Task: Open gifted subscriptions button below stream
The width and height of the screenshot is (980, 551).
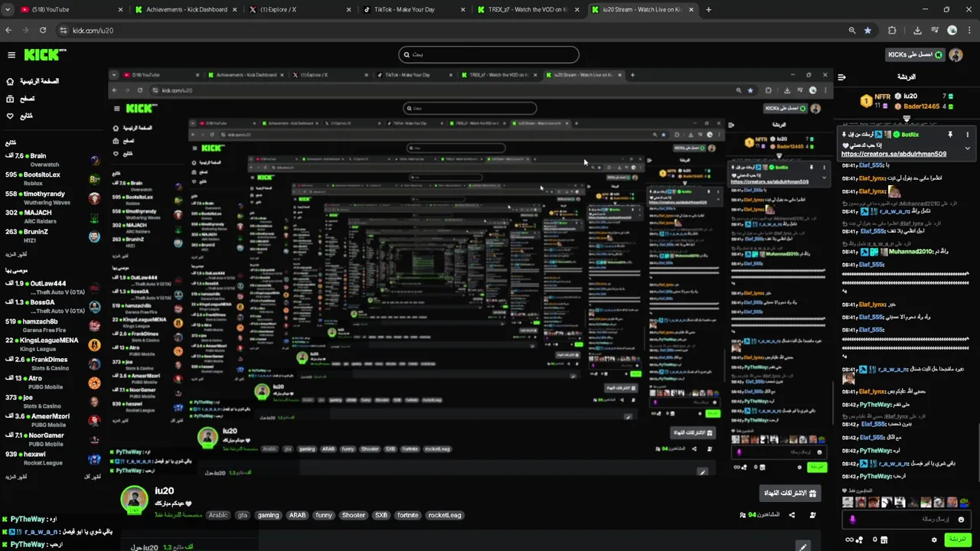Action: click(x=790, y=492)
